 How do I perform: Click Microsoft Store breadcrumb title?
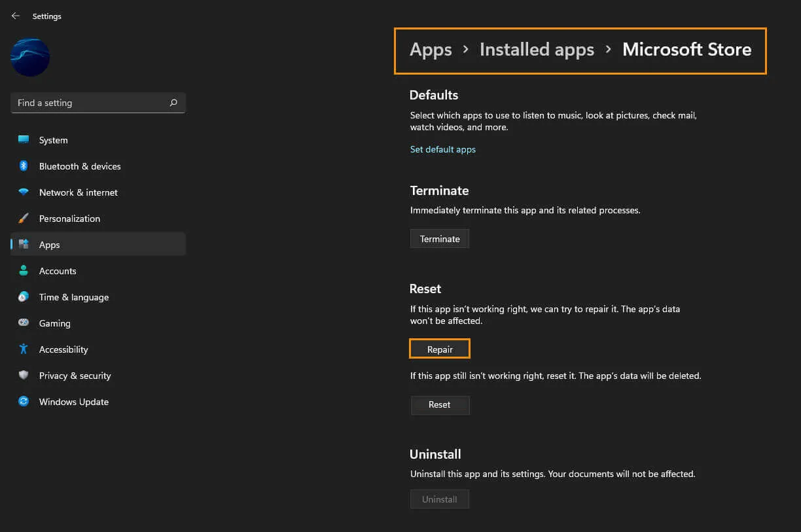(x=686, y=50)
